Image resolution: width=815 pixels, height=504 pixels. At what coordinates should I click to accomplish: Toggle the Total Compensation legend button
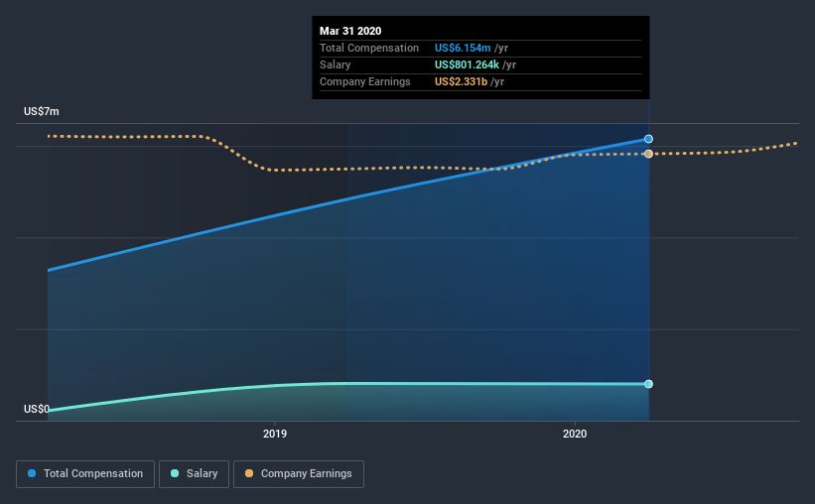click(x=85, y=474)
